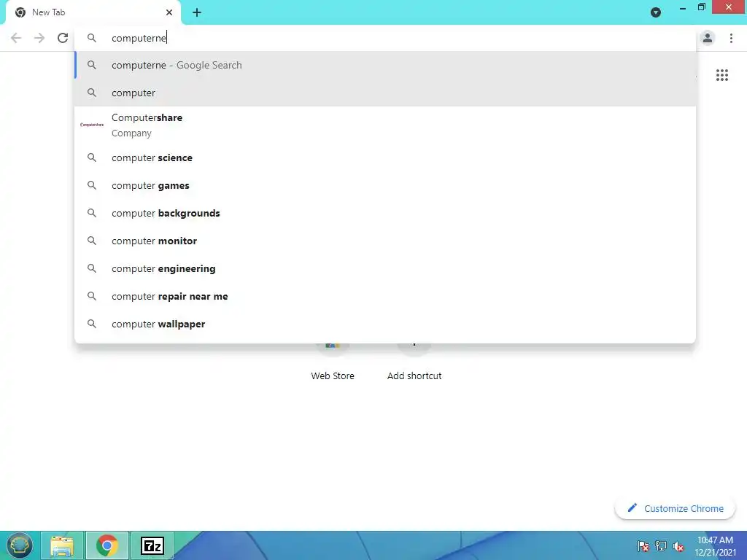Screen dimensions: 747x560
Task: Click the browser back arrow
Action: [x=16, y=38]
